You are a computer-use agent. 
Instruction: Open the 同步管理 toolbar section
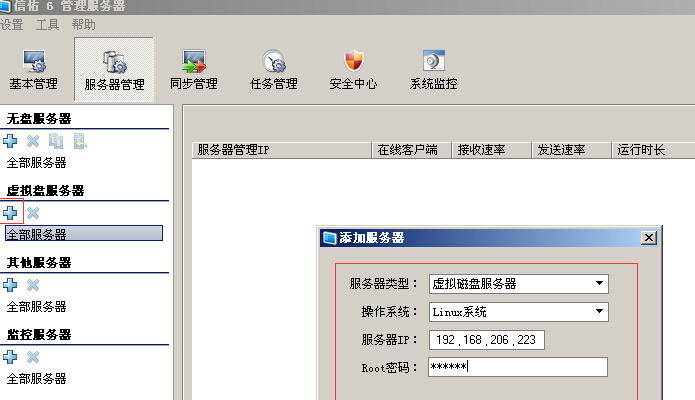(x=194, y=70)
